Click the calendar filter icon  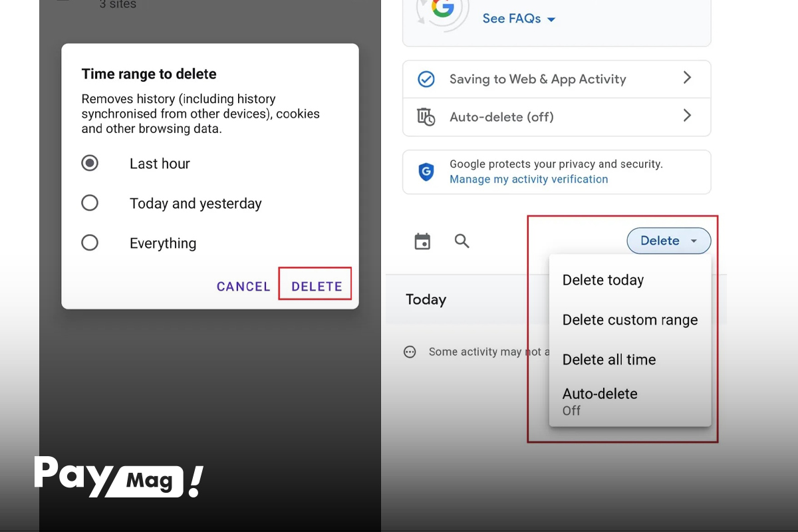tap(422, 241)
